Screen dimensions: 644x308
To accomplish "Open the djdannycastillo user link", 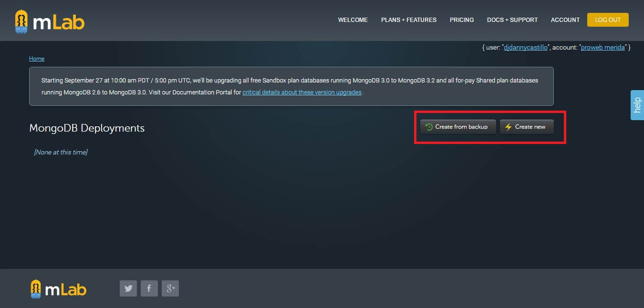I will (x=526, y=48).
